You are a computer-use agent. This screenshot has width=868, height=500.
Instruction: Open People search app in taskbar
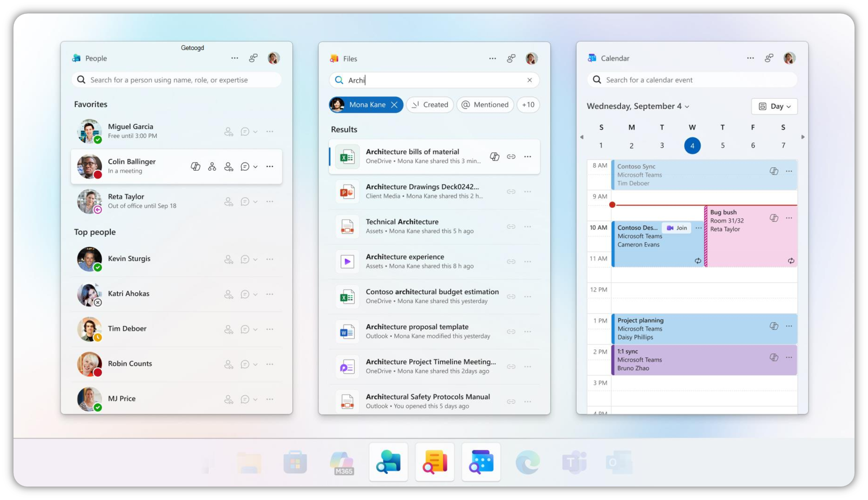coord(388,462)
